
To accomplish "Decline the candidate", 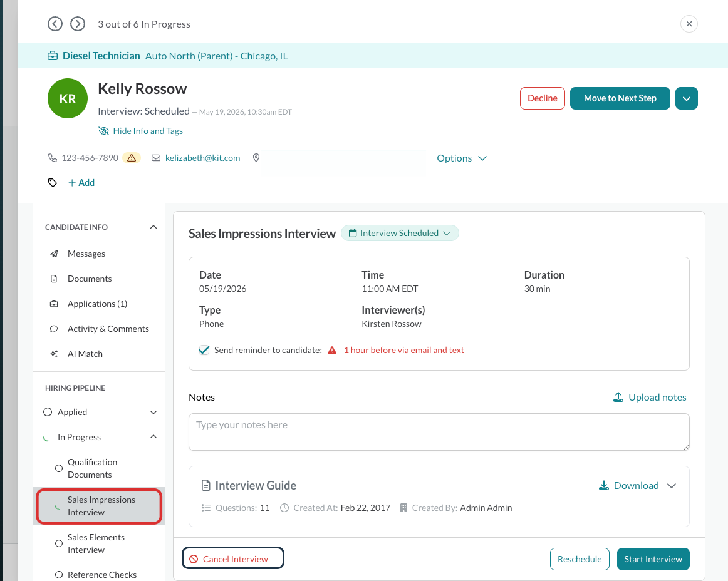I will [x=543, y=98].
